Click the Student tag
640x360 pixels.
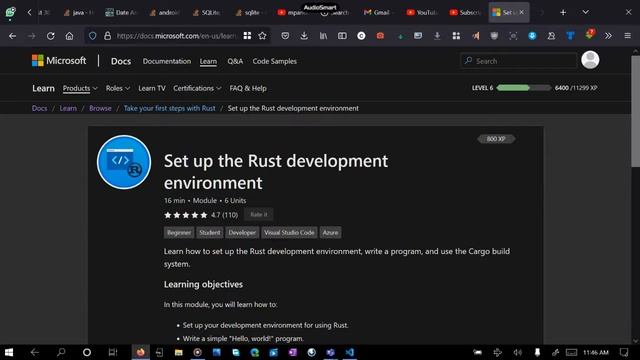click(209, 233)
